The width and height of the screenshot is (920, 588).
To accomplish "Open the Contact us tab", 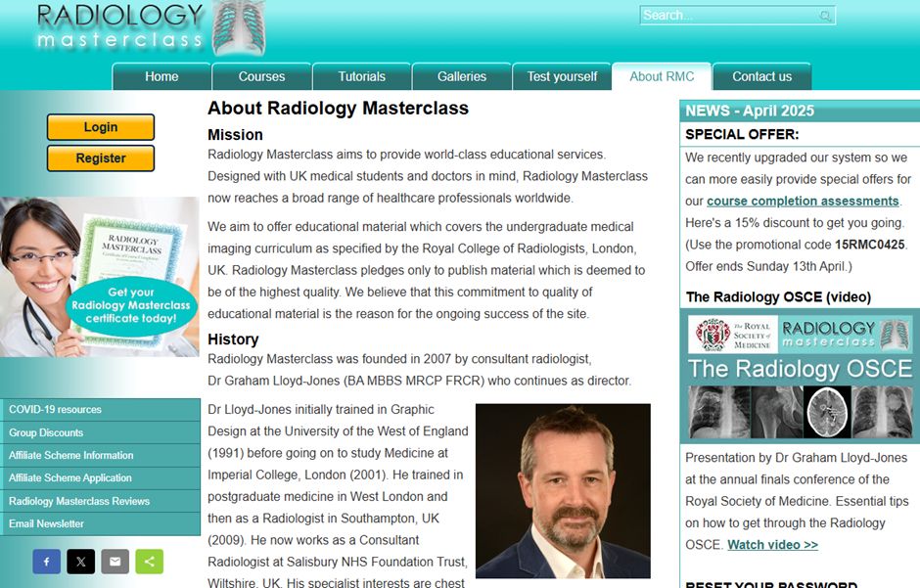I will (x=762, y=76).
